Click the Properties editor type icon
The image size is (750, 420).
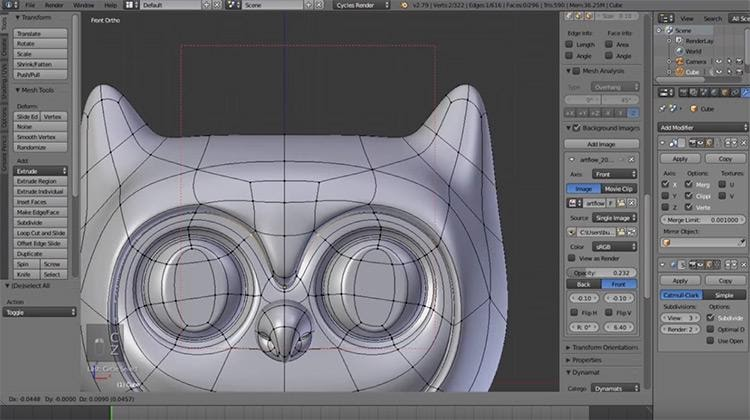[x=666, y=92]
